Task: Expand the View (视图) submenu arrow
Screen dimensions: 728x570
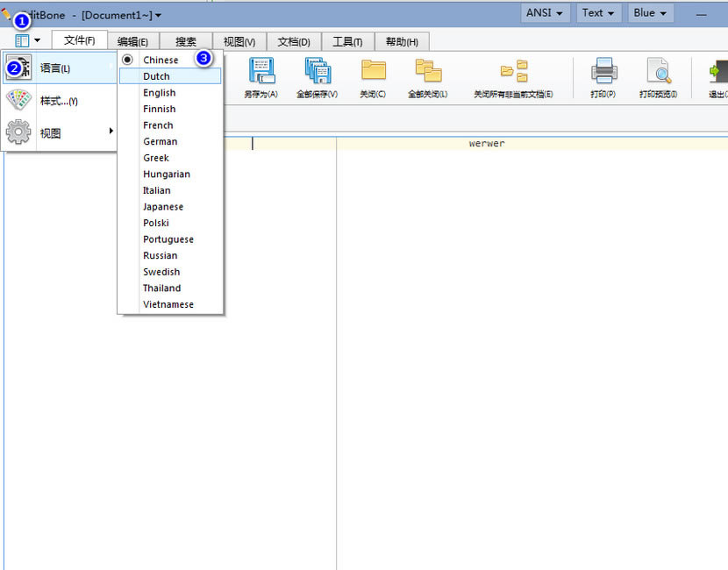Action: (x=111, y=132)
